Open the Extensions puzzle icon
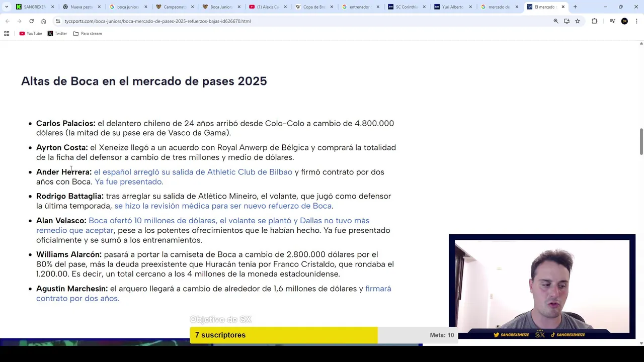Image resolution: width=644 pixels, height=362 pixels. pyautogui.click(x=595, y=21)
